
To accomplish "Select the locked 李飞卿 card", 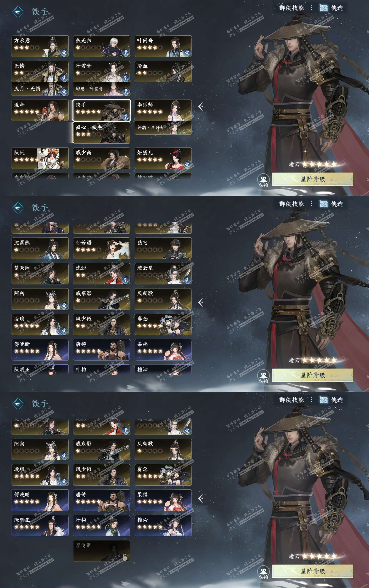I will [x=102, y=551].
